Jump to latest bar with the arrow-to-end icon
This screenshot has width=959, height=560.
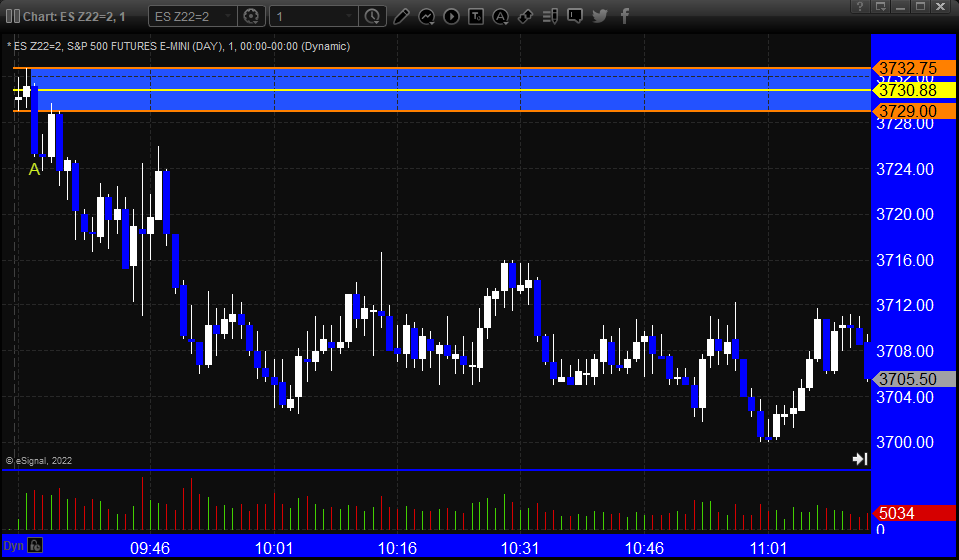[860, 459]
